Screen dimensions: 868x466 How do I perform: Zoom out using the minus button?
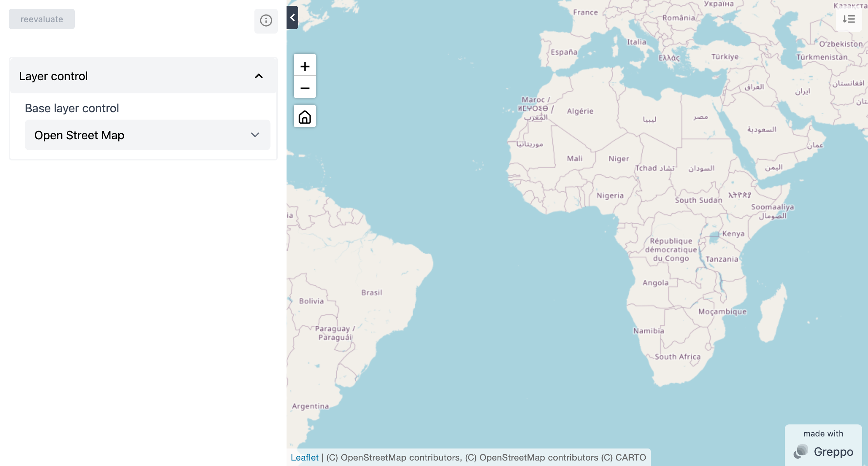click(x=305, y=88)
